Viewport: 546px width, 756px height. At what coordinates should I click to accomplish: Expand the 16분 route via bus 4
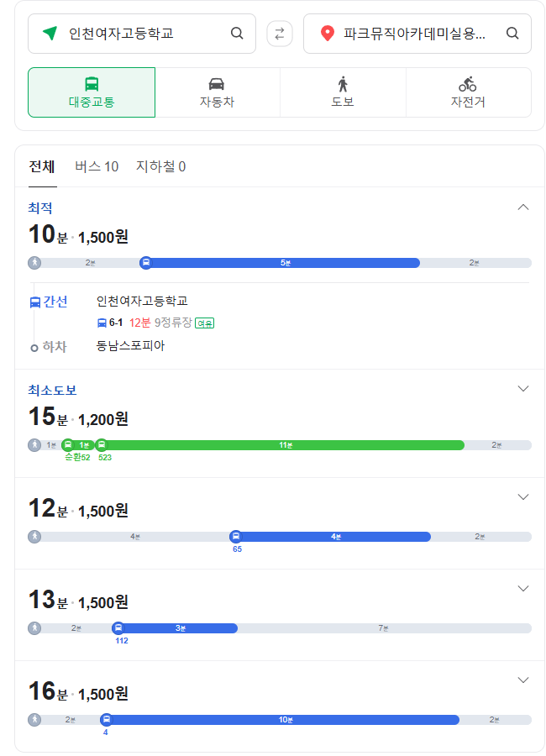click(x=523, y=680)
